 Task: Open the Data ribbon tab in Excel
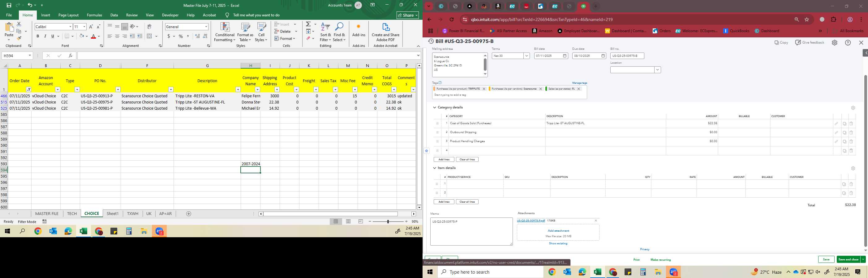(x=114, y=15)
